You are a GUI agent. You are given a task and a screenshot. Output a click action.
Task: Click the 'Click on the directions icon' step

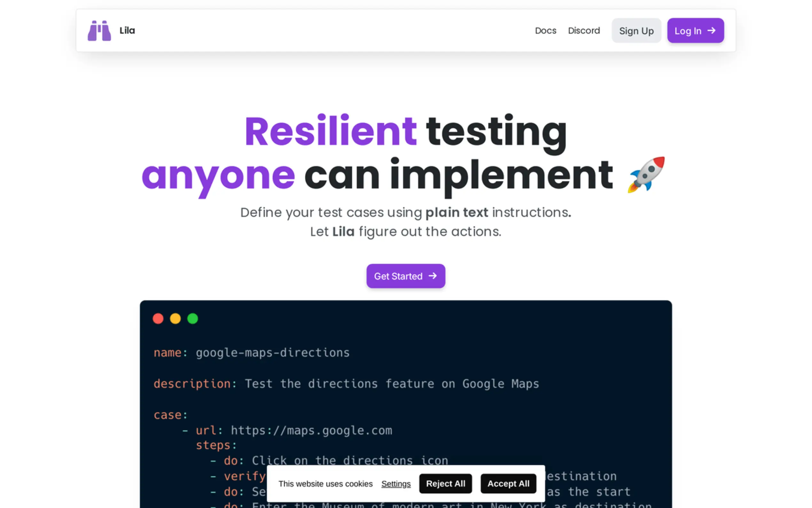pos(349,460)
